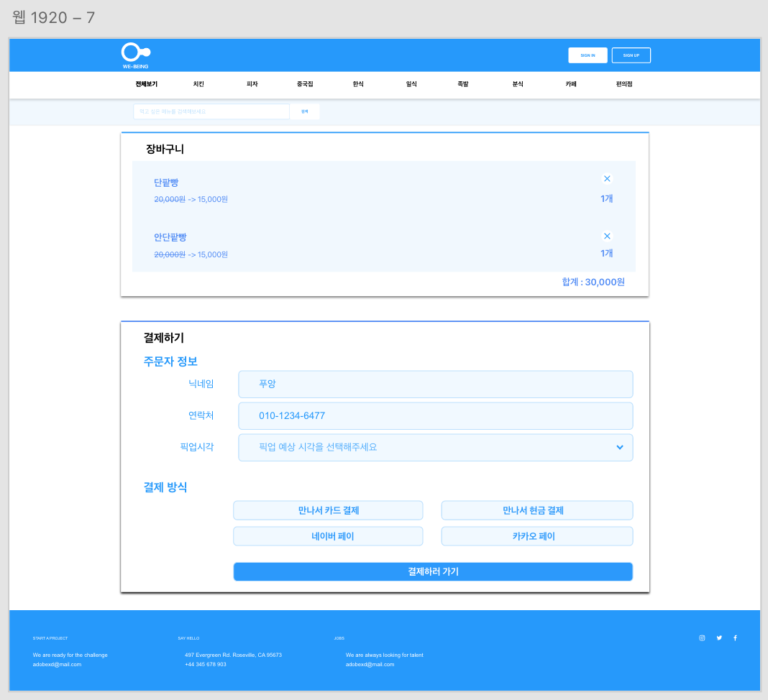Open the Twitter icon in the footer
Viewport: 768px width, 700px height.
click(x=719, y=637)
